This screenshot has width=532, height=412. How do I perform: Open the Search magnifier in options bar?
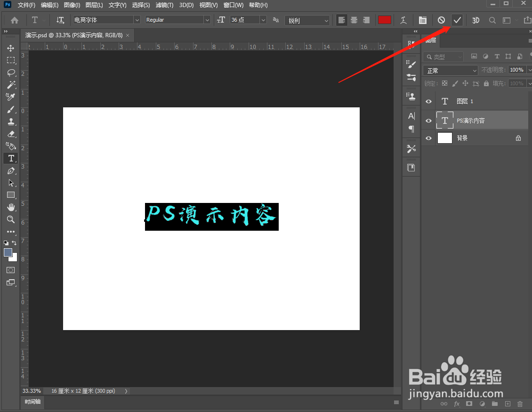pos(492,20)
